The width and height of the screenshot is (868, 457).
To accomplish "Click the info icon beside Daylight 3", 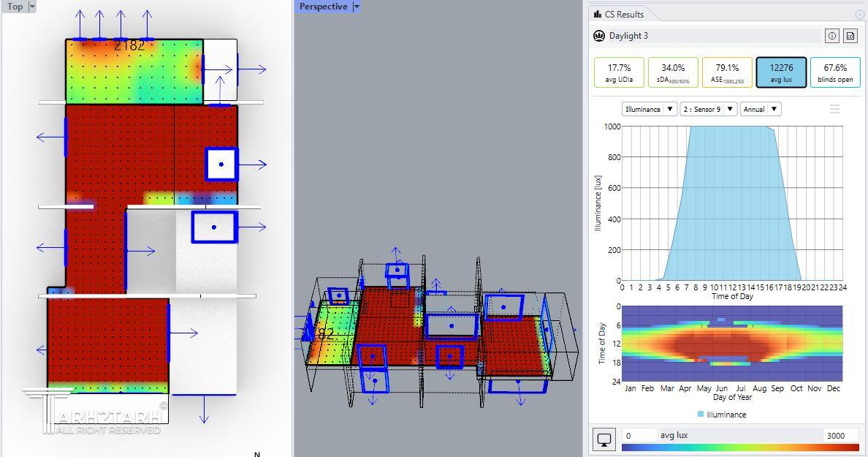I will 831,36.
